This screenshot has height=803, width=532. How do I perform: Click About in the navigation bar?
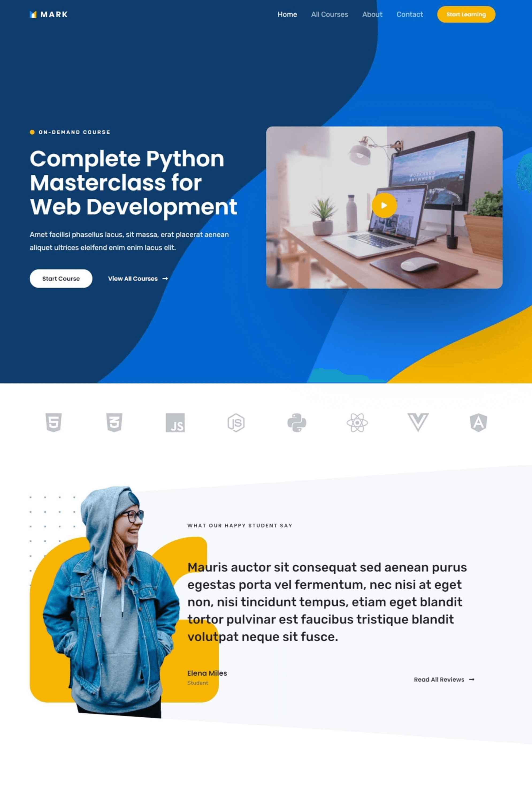point(372,14)
